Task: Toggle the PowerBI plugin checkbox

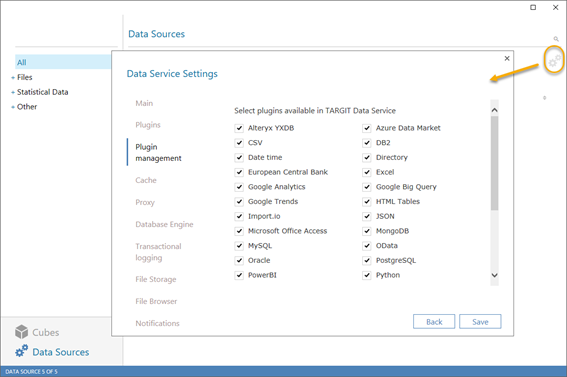Action: pyautogui.click(x=239, y=275)
